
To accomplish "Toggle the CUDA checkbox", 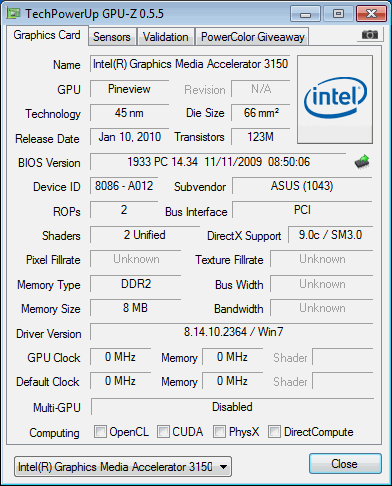I will pos(163,432).
